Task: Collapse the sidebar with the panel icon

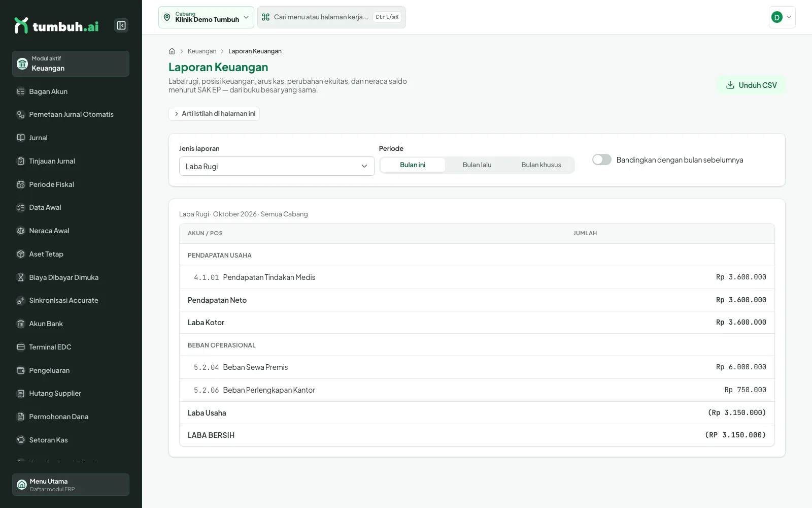Action: coord(121,25)
